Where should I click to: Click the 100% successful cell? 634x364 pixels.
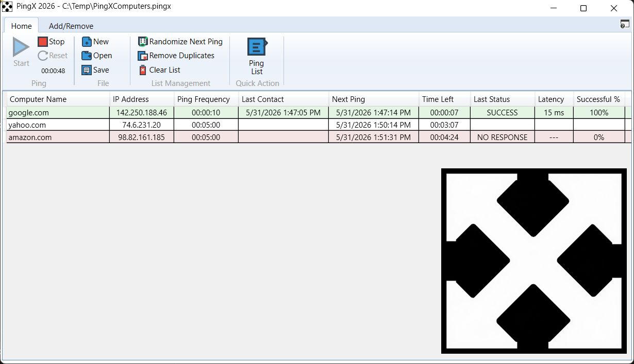[x=599, y=113]
